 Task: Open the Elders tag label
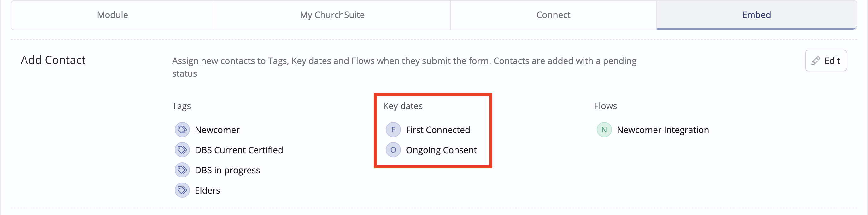point(208,191)
